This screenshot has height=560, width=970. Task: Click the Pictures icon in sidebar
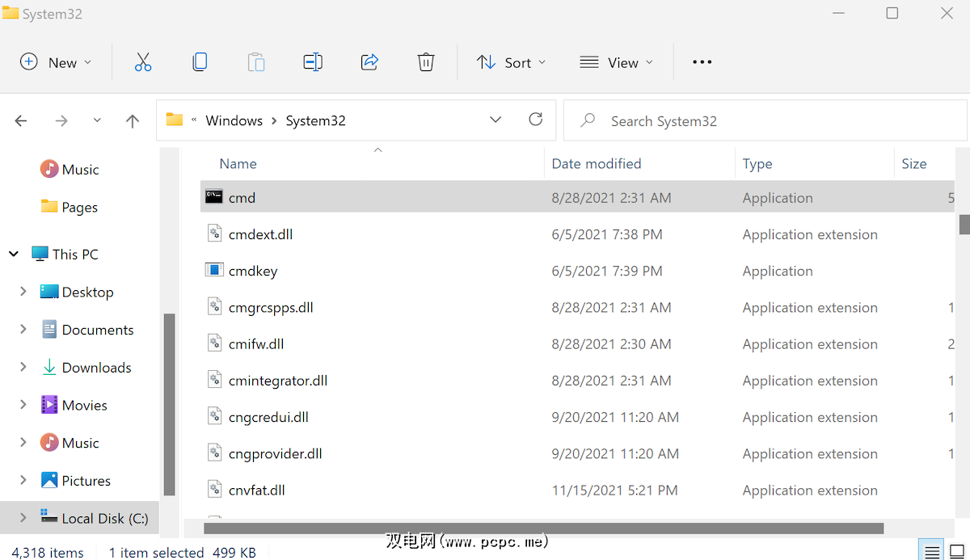click(x=49, y=480)
